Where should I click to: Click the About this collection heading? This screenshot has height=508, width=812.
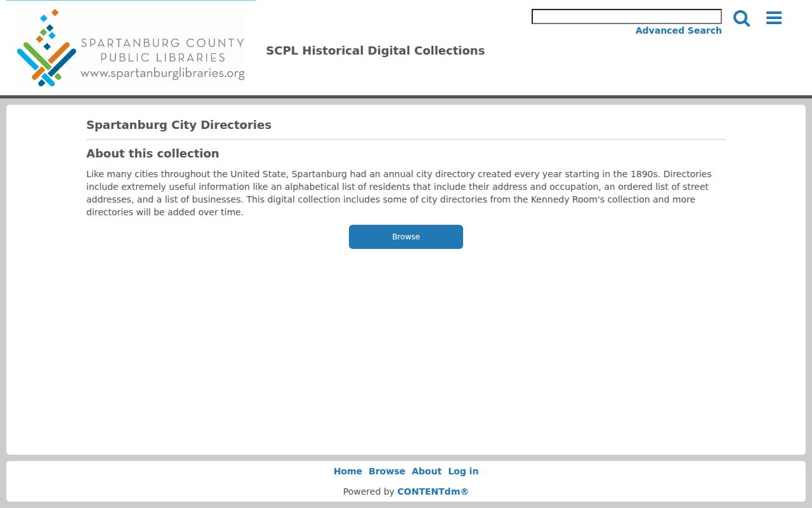(153, 154)
